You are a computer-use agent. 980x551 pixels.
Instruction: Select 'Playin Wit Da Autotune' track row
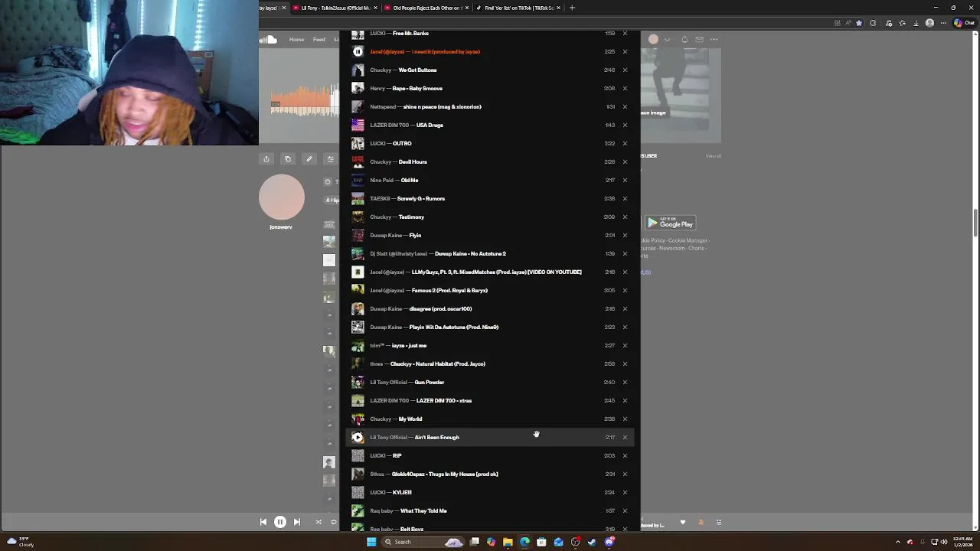[490, 327]
